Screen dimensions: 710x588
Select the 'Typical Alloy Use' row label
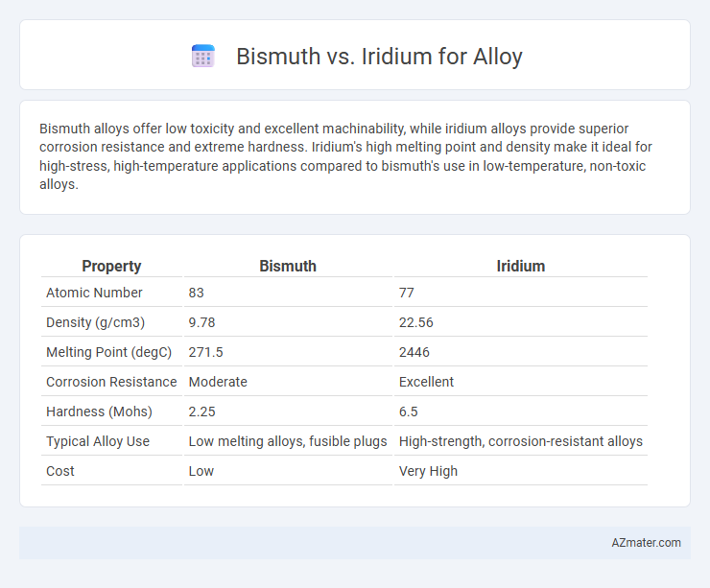pos(98,441)
